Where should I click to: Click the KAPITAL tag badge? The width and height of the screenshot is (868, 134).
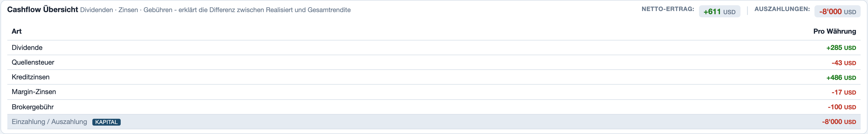tap(107, 122)
